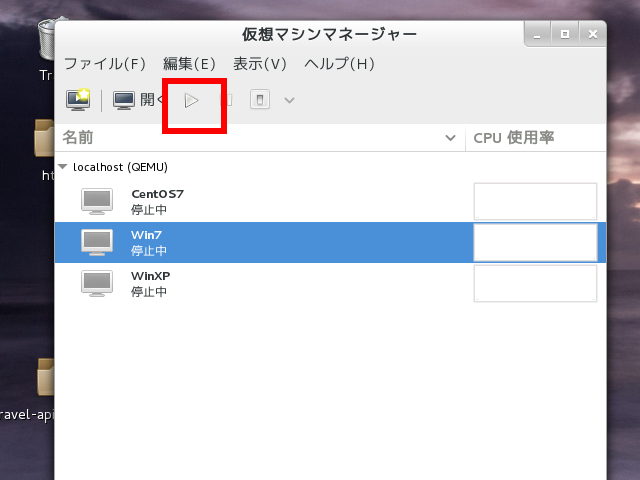Sort by the 名前 column header
Screen dimensions: 640x480
(260, 137)
